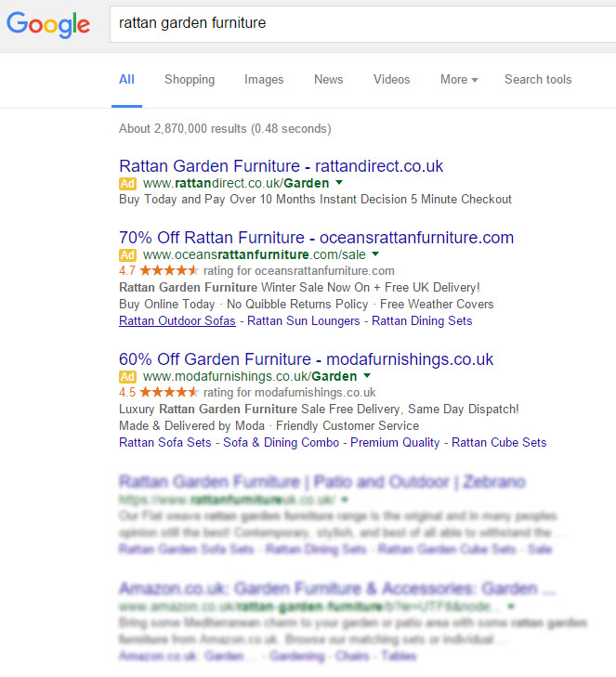Click 'rating for modafurnishings.co.uk' text
The width and height of the screenshot is (616, 677).
point(290,393)
